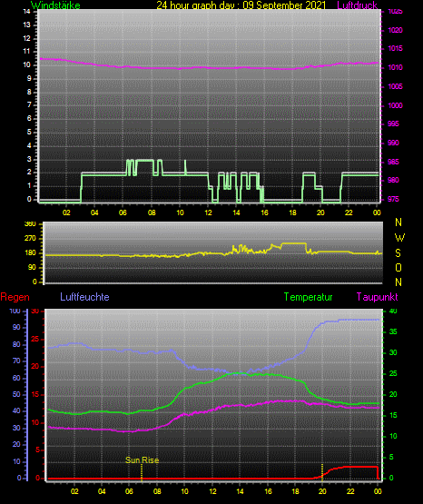Viewport: 423px width, 504px height.
Task: Click the yellow sunset marker line at 20
Action: 322,471
